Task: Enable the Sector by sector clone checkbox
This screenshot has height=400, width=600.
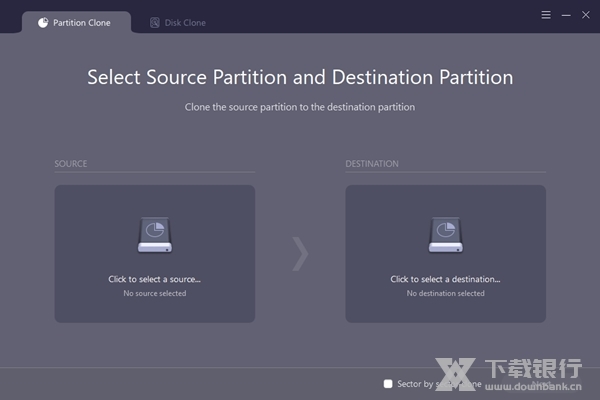Action: [x=388, y=383]
